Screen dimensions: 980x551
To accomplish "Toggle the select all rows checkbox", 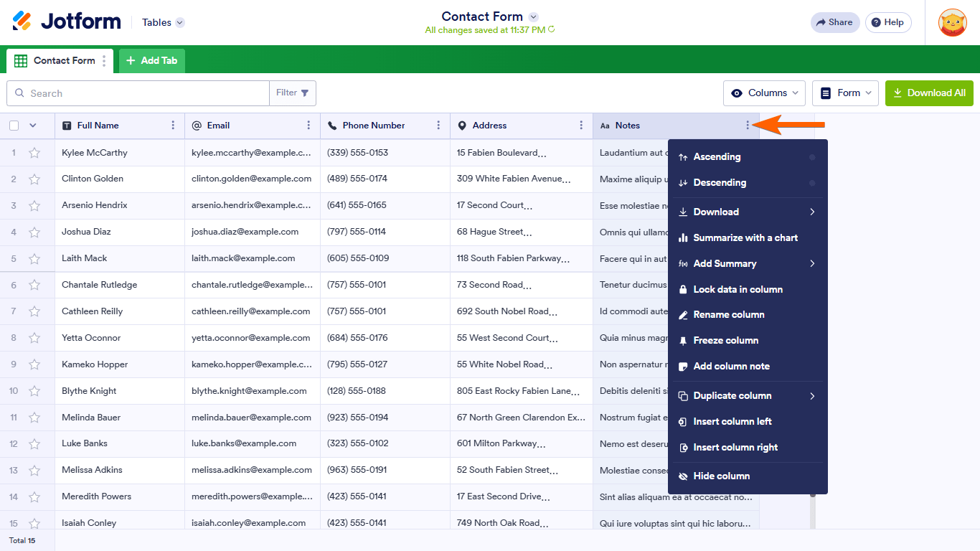I will pos(14,126).
